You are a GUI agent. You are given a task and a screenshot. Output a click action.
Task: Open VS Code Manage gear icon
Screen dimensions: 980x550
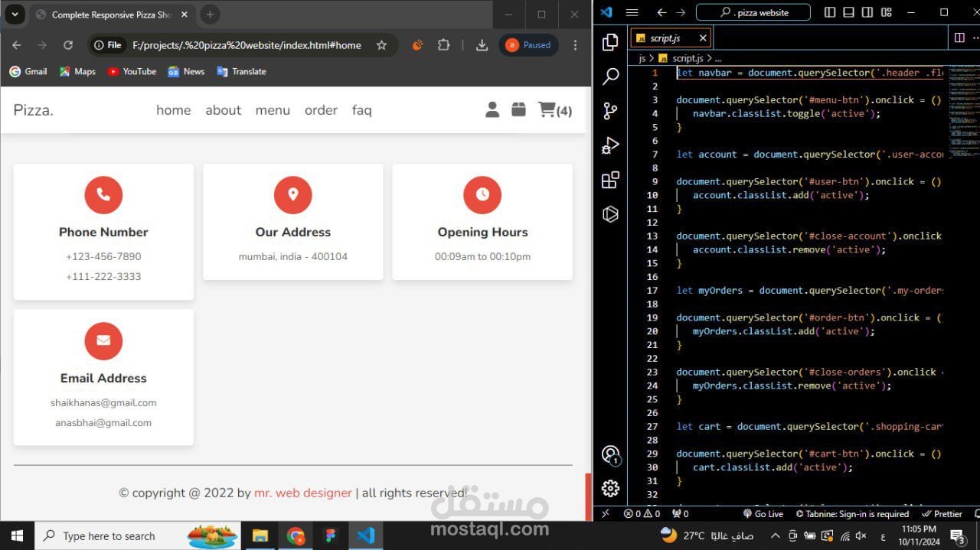pos(610,488)
